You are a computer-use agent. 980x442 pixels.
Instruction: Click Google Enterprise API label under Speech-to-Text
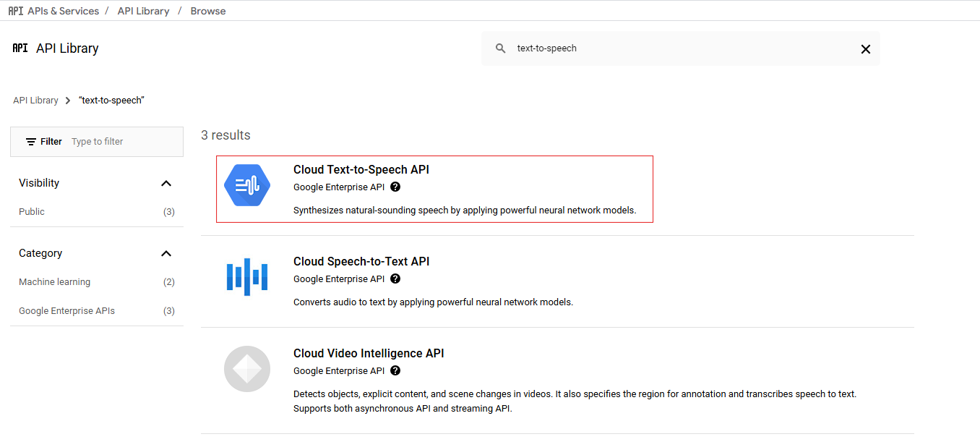tap(339, 279)
